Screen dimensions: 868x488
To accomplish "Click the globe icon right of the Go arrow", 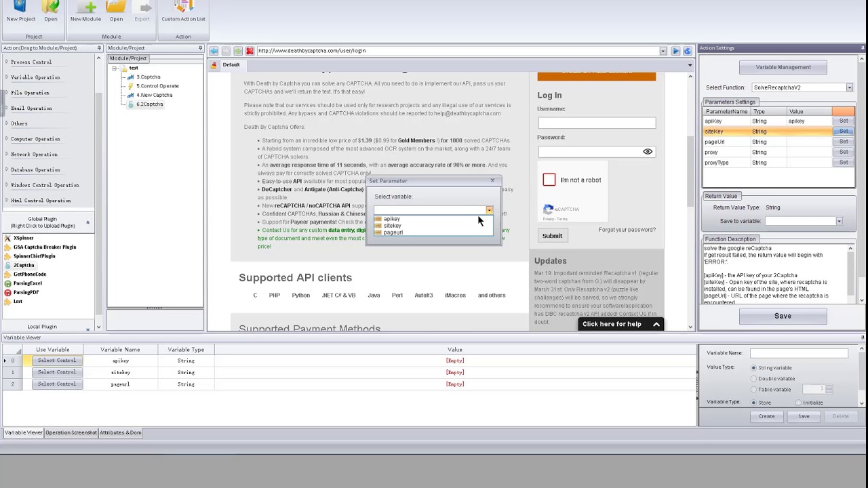I will (687, 51).
